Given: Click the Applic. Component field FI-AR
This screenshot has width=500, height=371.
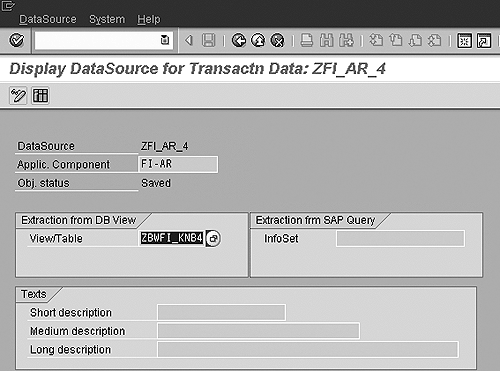Looking at the screenshot, I should click(x=178, y=164).
